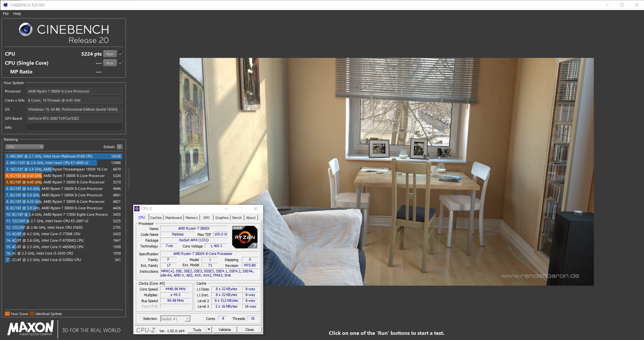The width and height of the screenshot is (644, 340).
Task: Select ranking row Intel Core i5-3550
Action: 64,253
